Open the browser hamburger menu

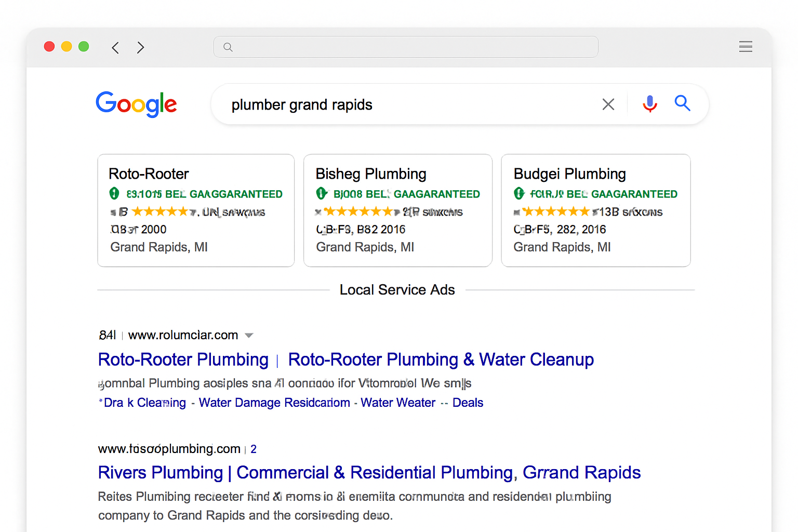point(746,47)
